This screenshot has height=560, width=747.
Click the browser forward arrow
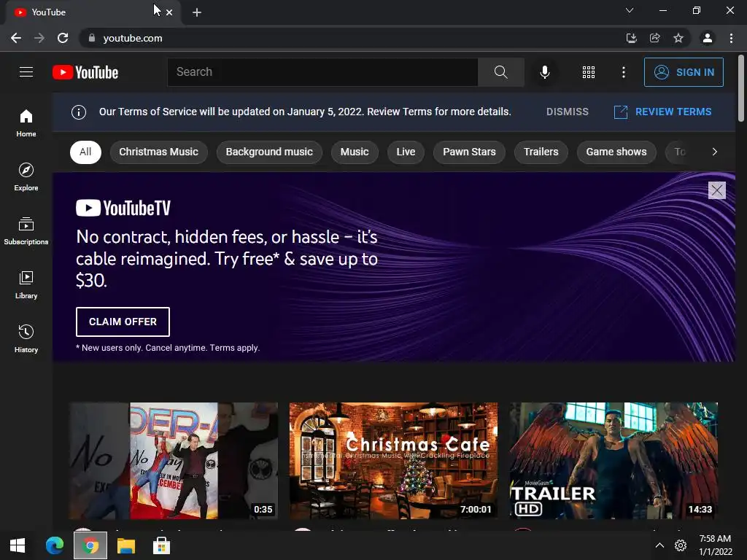39,38
